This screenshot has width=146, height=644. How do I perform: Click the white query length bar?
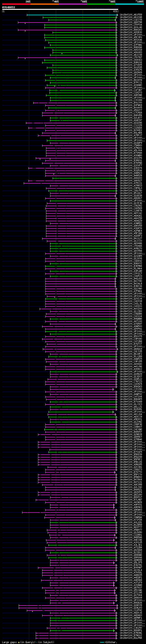[x=60, y=9]
